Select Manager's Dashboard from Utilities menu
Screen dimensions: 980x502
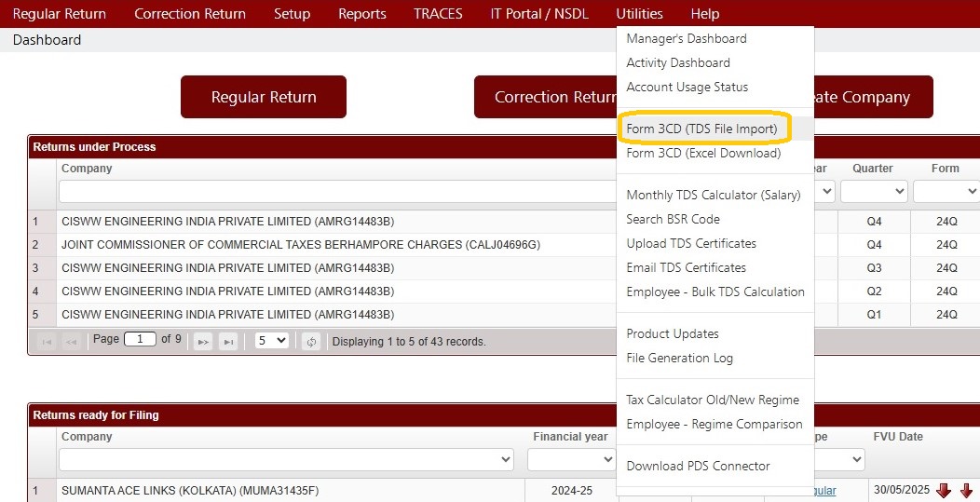point(687,39)
